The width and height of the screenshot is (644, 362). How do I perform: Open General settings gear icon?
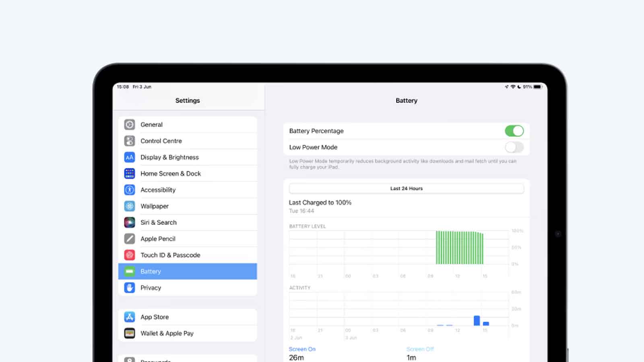coord(130,125)
